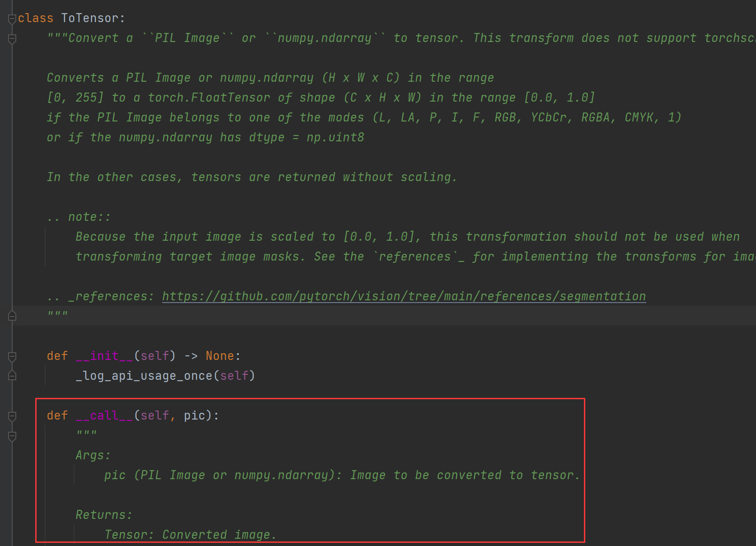Click the 'class' keyword on the first line

point(36,18)
